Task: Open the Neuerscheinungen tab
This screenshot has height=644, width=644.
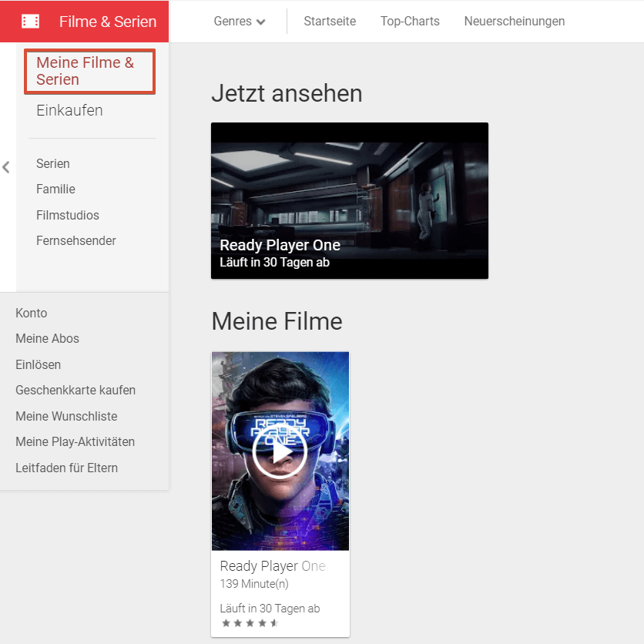Action: point(515,22)
